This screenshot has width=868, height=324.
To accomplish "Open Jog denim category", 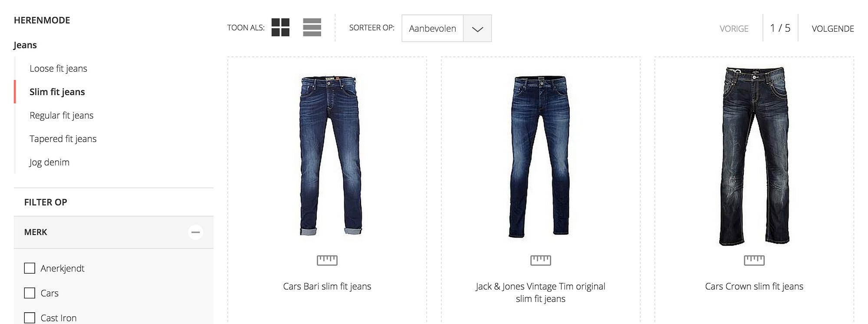I will point(49,162).
